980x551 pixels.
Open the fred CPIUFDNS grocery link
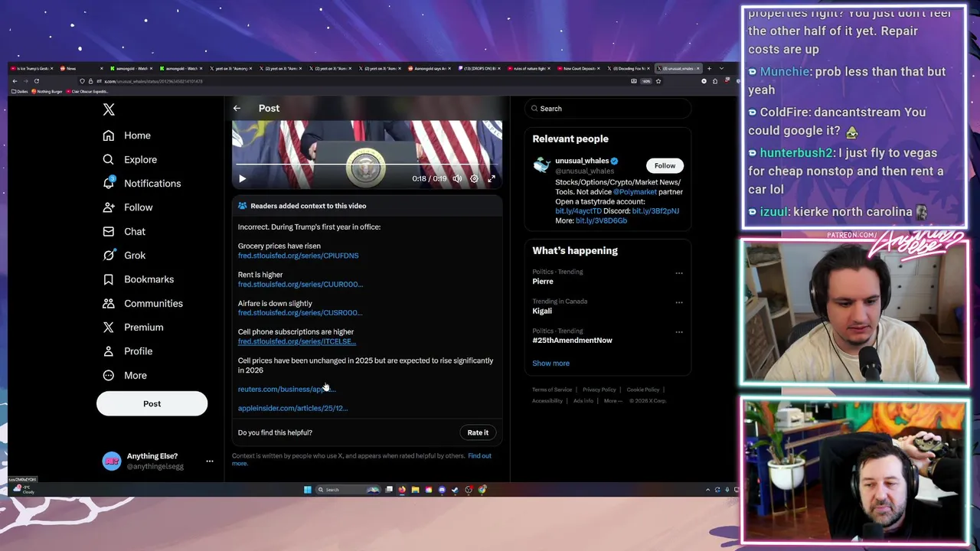pyautogui.click(x=298, y=256)
